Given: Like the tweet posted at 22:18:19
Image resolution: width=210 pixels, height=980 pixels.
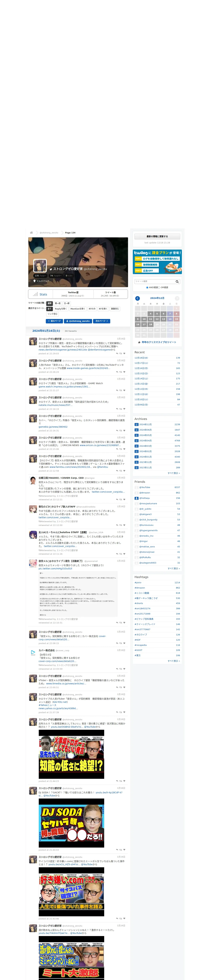Looking at the screenshot, I should [124, 409].
